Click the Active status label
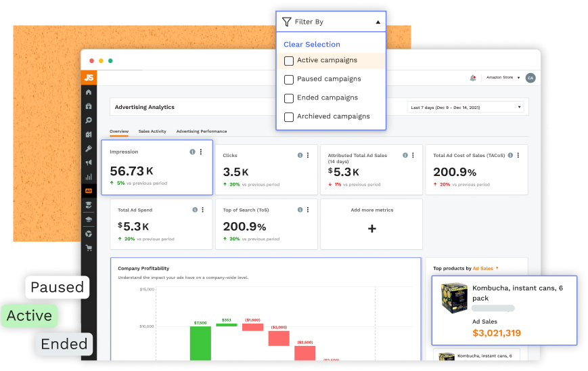This screenshot has width=588, height=371. pyautogui.click(x=30, y=315)
